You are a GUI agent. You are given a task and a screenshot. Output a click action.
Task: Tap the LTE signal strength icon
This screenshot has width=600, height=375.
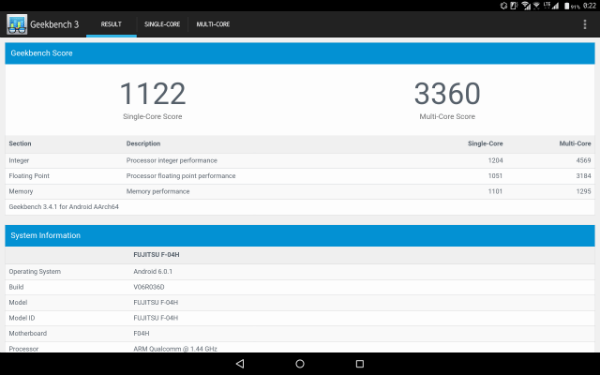pos(551,5)
